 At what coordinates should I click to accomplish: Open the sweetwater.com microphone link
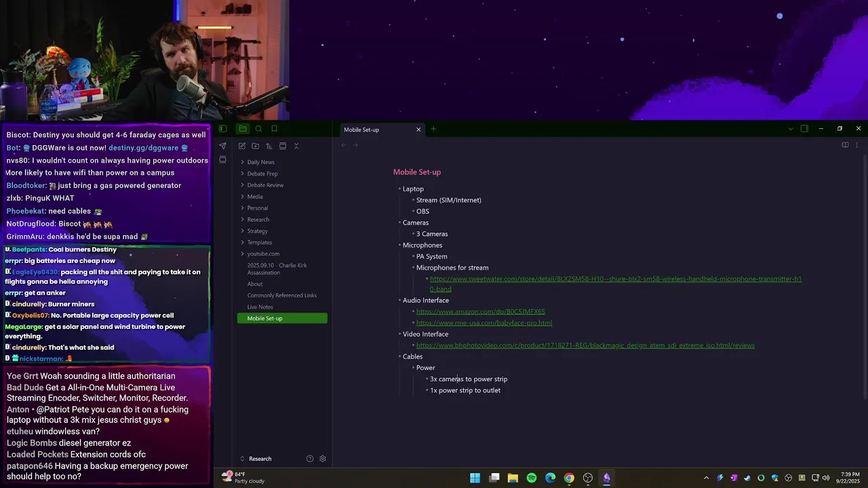tap(616, 284)
